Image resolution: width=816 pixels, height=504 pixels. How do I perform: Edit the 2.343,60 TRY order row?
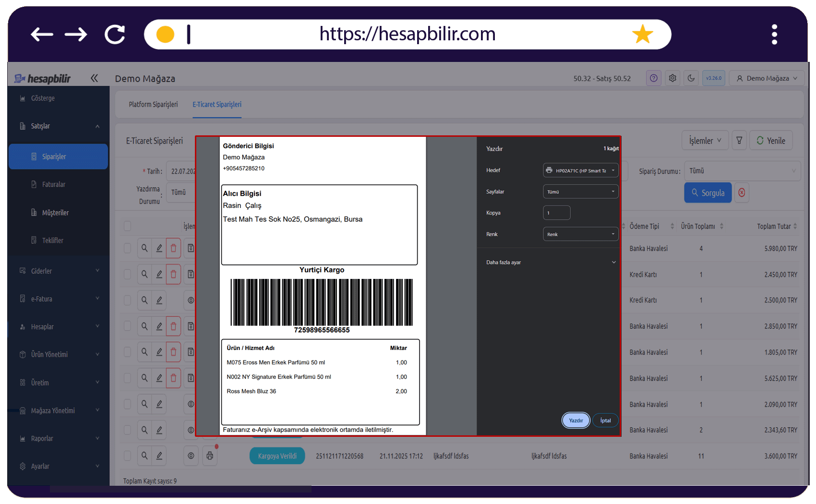pos(159,430)
